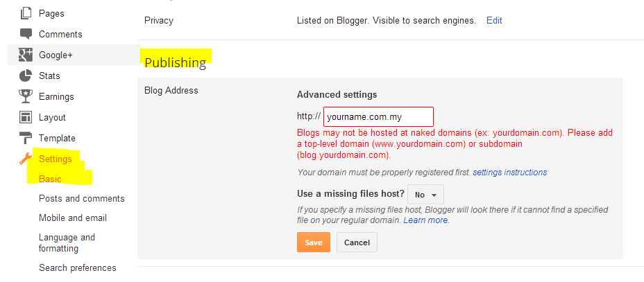The image size is (644, 282).
Task: Click the Pages document icon
Action: [26, 14]
